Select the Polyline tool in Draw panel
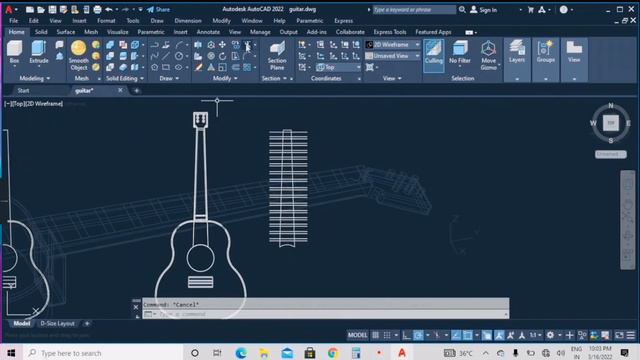The width and height of the screenshot is (640, 360). point(155,44)
